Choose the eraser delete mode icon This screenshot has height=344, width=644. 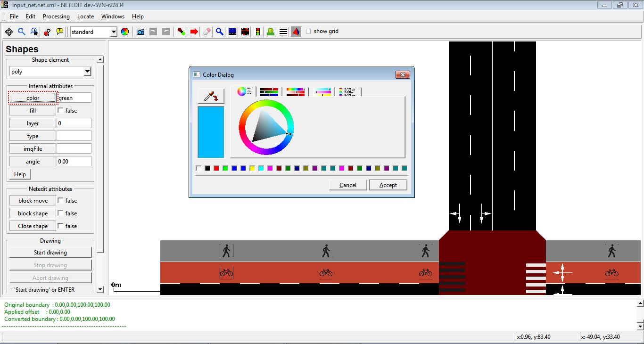coord(207,32)
